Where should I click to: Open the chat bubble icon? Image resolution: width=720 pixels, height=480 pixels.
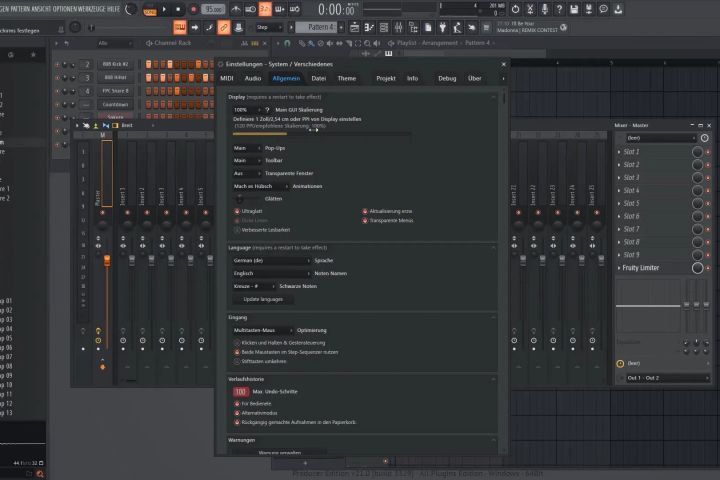click(603, 9)
